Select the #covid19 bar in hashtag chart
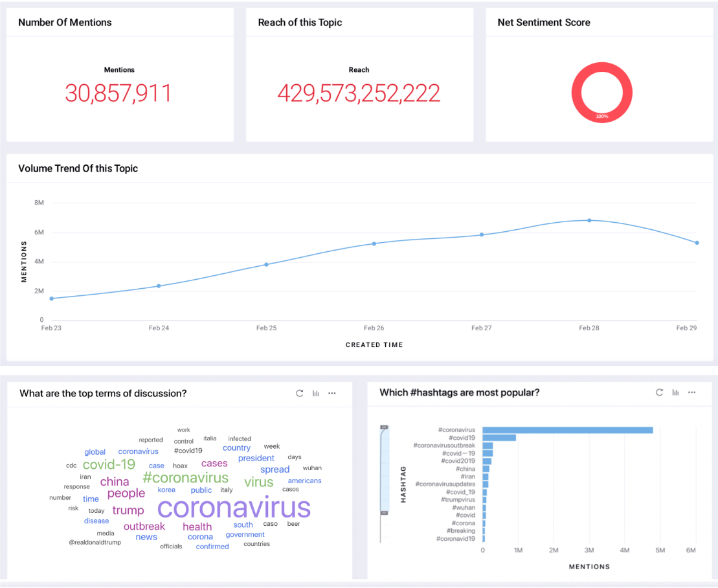Screen dimensions: 718x588 (x=499, y=438)
